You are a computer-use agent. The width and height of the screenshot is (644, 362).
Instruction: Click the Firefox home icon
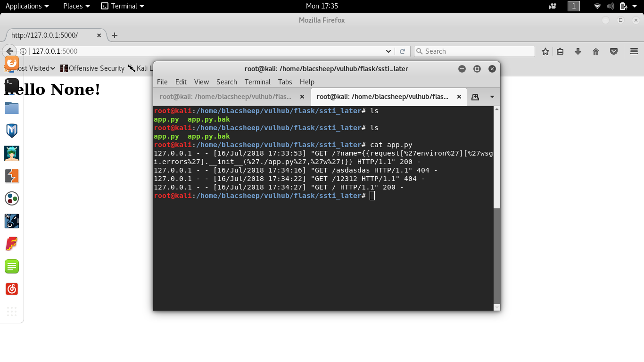596,51
